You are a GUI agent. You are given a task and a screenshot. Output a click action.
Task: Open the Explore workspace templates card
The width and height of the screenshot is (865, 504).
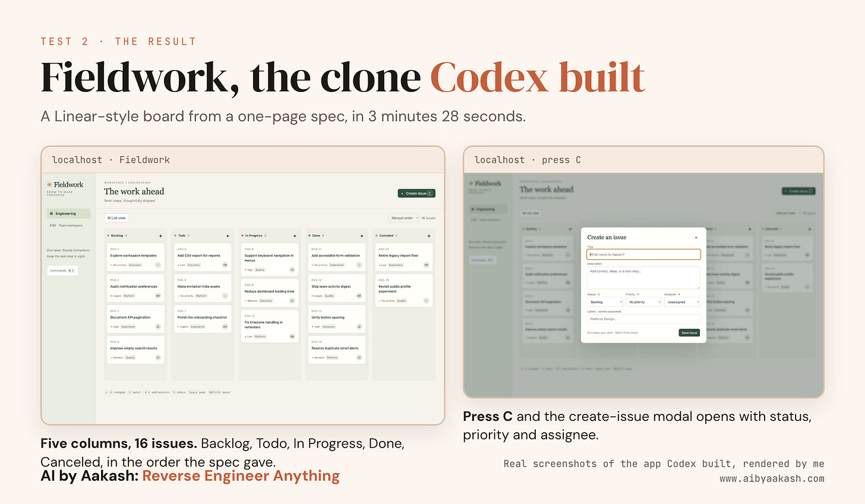coord(135,258)
